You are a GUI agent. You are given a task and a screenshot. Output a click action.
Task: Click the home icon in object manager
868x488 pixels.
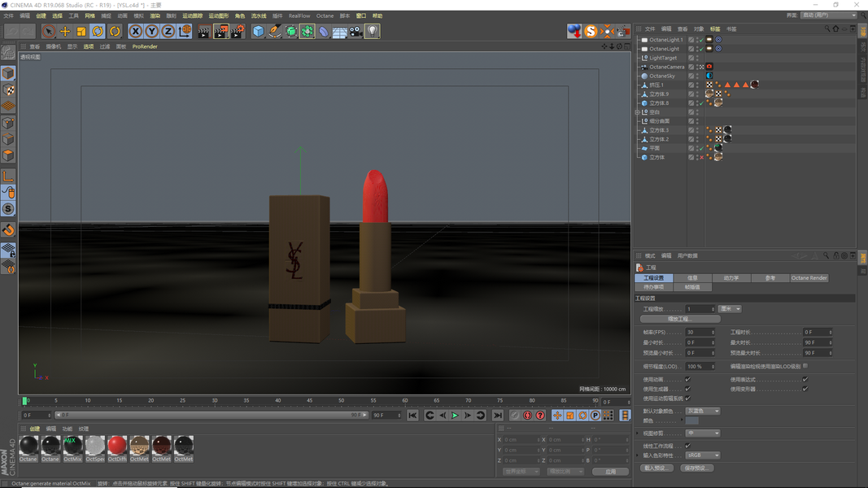(835, 28)
